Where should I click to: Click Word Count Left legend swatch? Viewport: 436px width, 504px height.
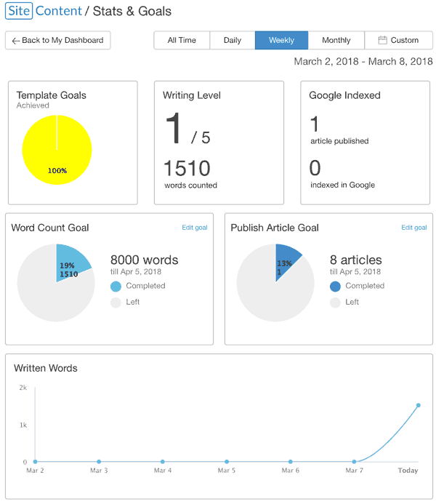[x=116, y=303]
